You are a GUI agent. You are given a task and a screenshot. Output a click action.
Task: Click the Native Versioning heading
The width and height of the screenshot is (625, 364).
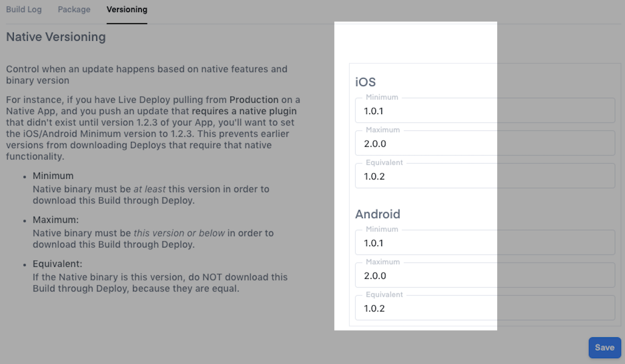[56, 37]
